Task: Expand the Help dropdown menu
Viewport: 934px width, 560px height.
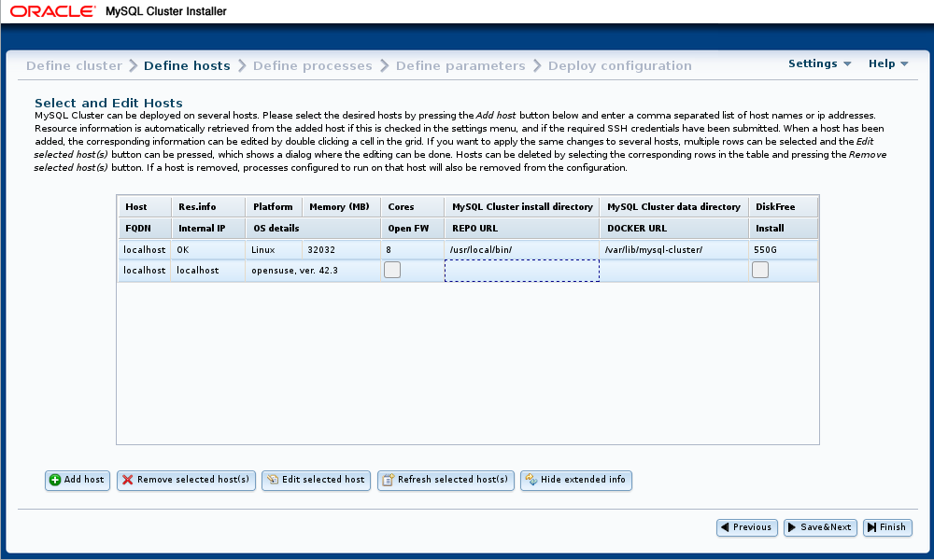Action: coord(887,63)
